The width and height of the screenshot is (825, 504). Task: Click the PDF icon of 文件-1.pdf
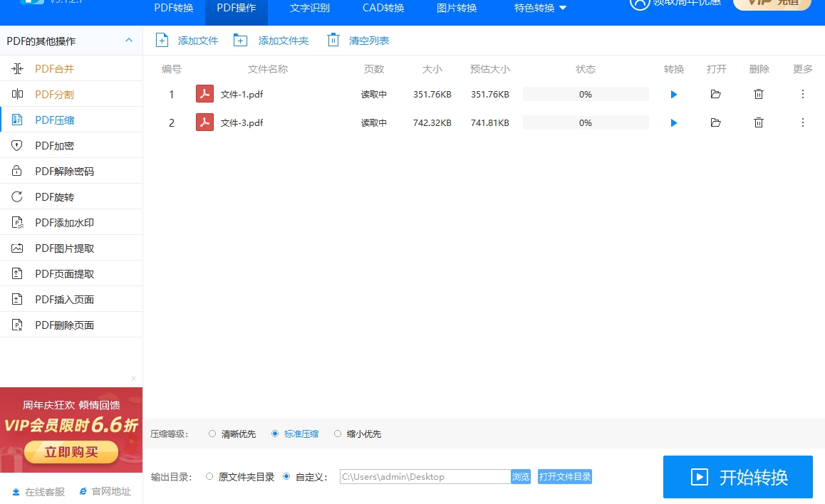(204, 93)
